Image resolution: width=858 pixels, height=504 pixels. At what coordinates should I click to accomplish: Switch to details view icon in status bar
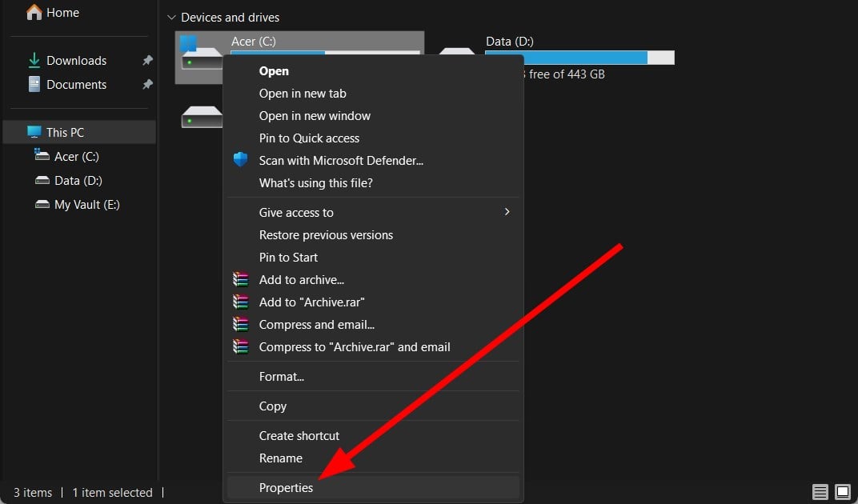[820, 492]
